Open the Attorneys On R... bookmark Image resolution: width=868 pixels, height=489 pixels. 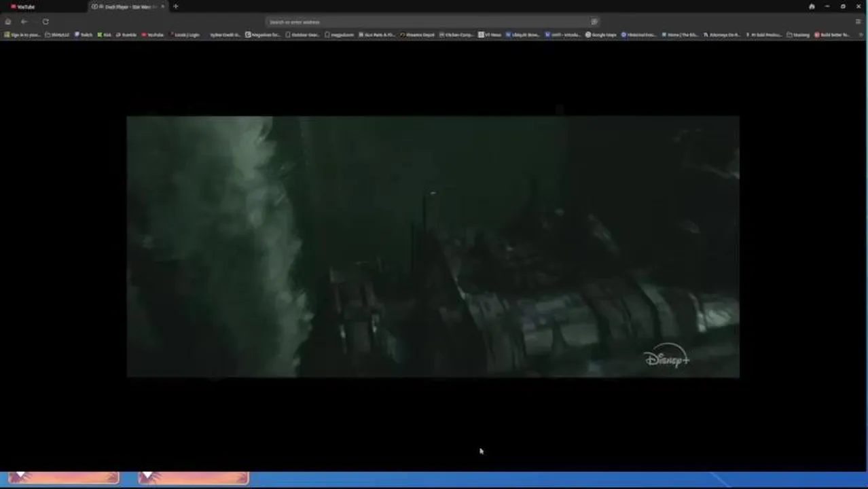723,35
